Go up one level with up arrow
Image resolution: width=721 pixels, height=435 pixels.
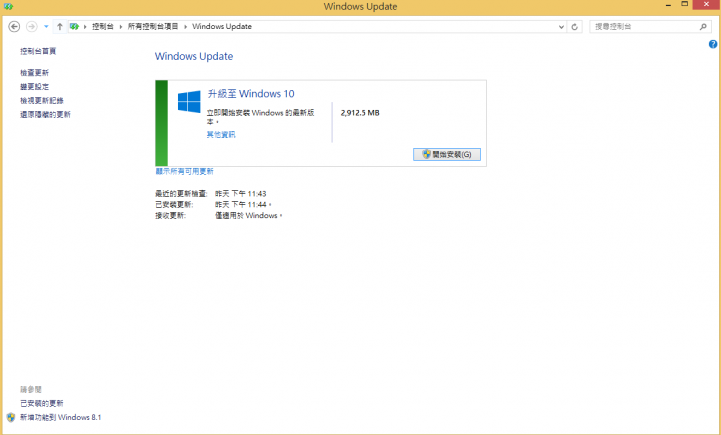pos(60,27)
